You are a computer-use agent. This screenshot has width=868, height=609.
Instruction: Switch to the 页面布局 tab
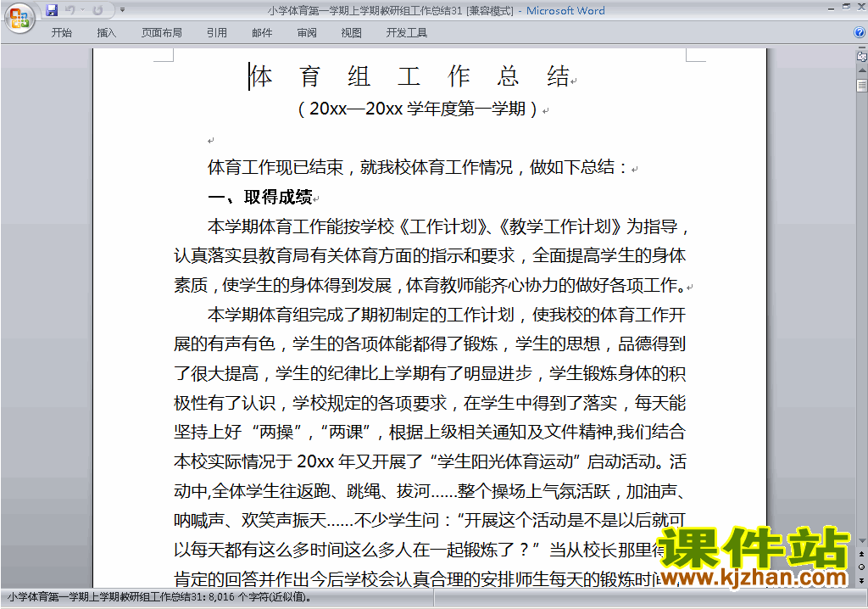pos(162,33)
